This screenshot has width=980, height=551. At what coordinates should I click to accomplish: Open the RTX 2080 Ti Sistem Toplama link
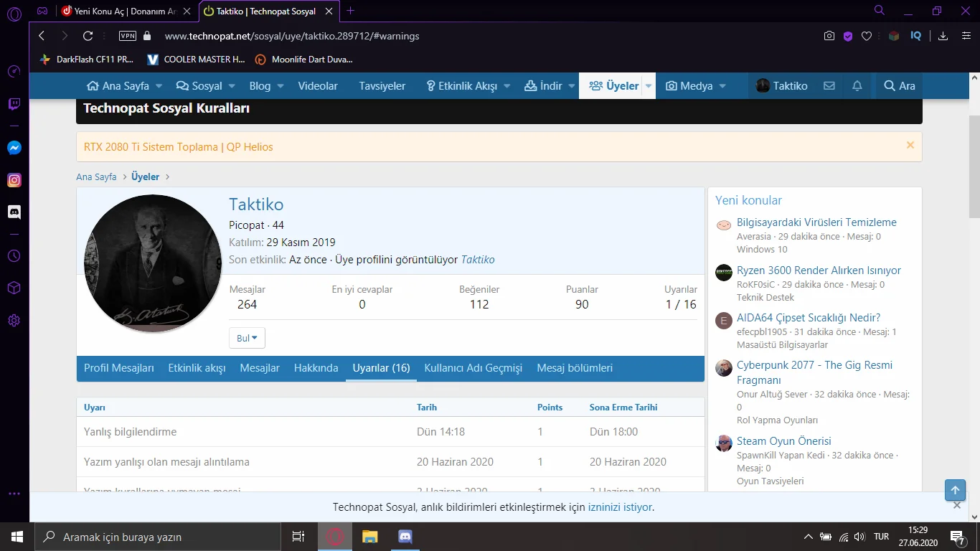pyautogui.click(x=179, y=146)
